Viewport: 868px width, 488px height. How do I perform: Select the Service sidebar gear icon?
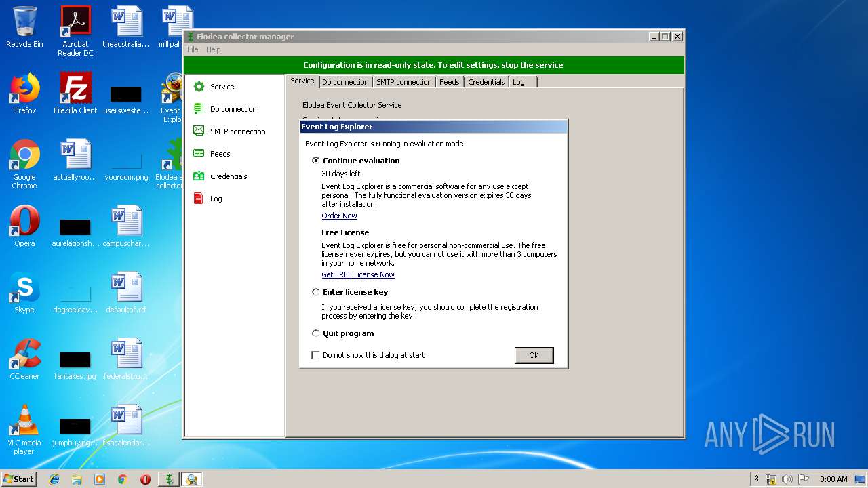coord(199,87)
